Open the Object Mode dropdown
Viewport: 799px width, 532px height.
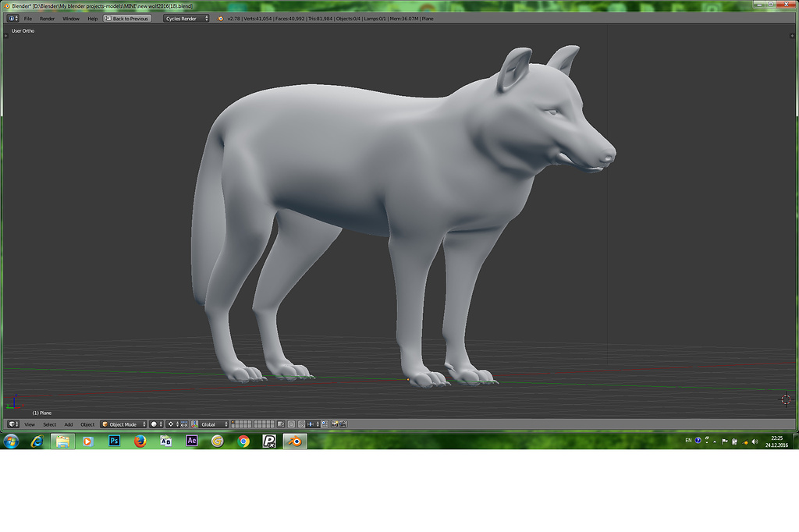(123, 424)
